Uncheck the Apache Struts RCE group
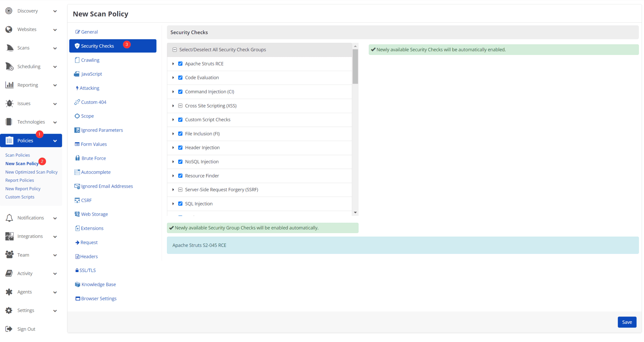The image size is (644, 342). click(180, 63)
